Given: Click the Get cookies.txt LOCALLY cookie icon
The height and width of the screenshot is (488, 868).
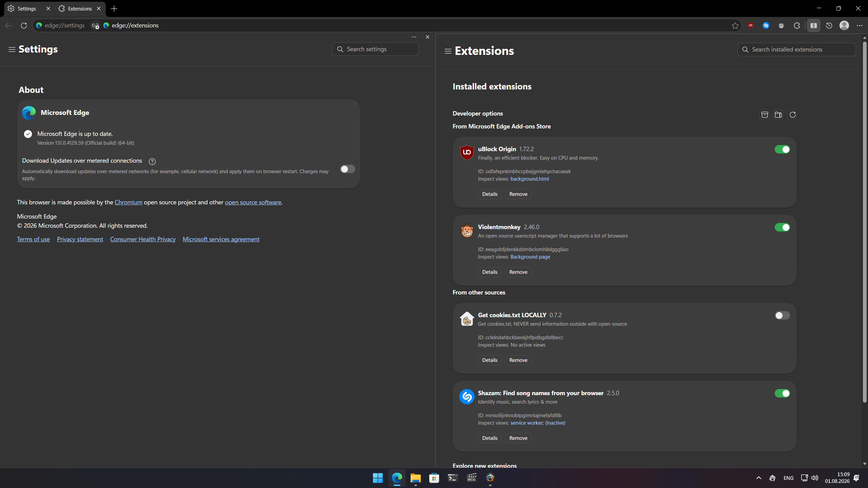Looking at the screenshot, I should coord(467,319).
